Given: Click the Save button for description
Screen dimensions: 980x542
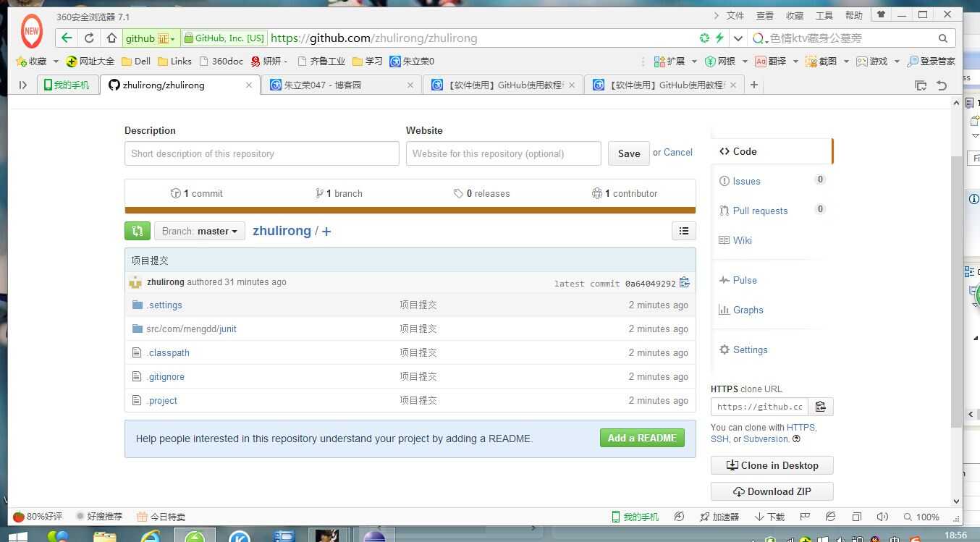Looking at the screenshot, I should [x=629, y=153].
